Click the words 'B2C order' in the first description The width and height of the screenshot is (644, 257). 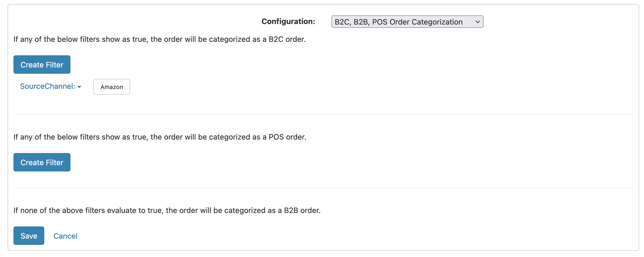[287, 39]
